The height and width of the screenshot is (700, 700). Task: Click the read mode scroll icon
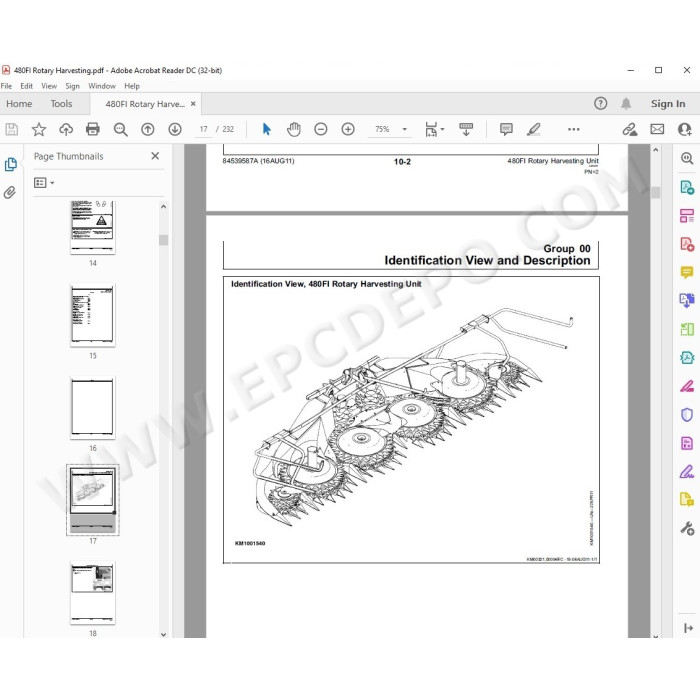pyautogui.click(x=466, y=129)
